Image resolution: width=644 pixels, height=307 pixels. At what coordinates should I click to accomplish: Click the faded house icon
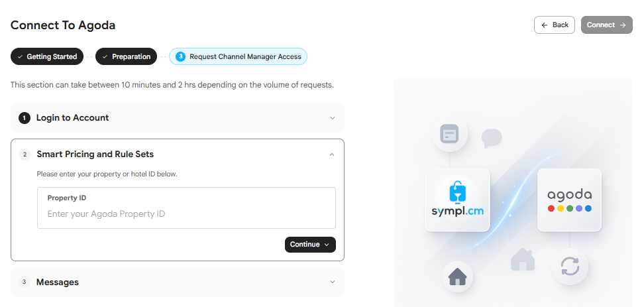[x=523, y=259]
